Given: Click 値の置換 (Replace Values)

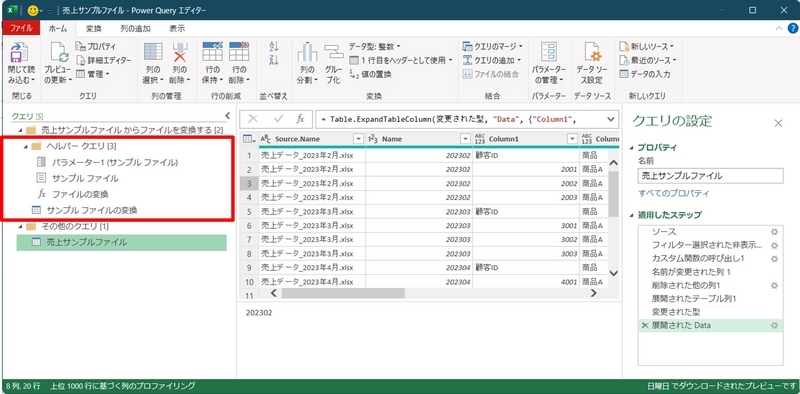Looking at the screenshot, I should coord(370,74).
